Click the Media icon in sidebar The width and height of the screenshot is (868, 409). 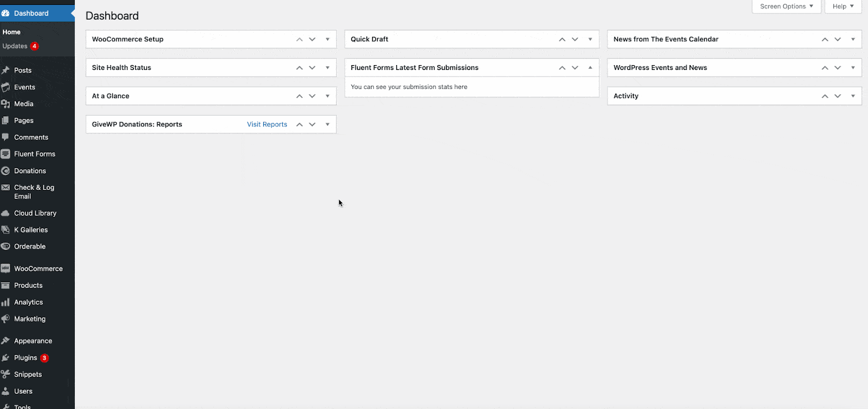tap(5, 104)
